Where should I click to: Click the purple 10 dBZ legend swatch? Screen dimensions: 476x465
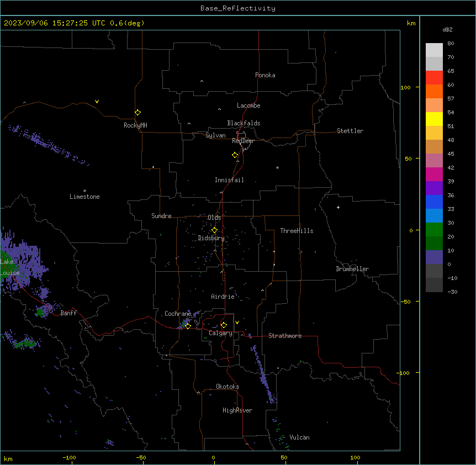(434, 257)
